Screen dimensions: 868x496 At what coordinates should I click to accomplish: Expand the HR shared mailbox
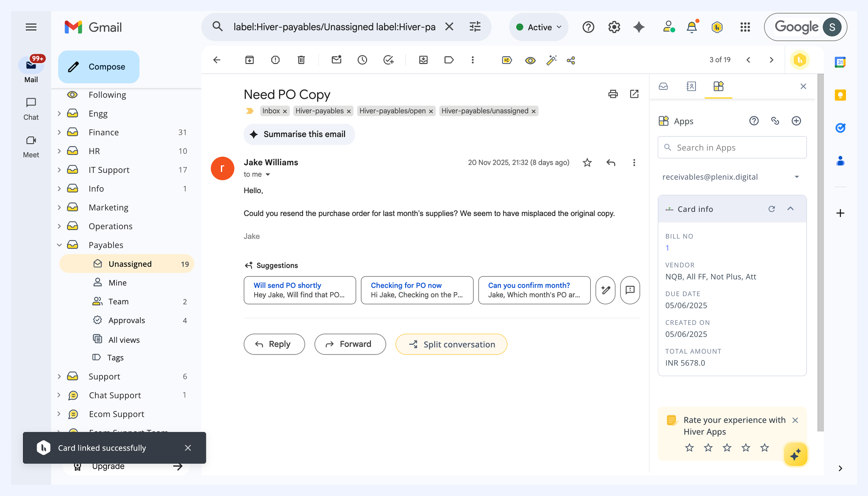(x=59, y=151)
